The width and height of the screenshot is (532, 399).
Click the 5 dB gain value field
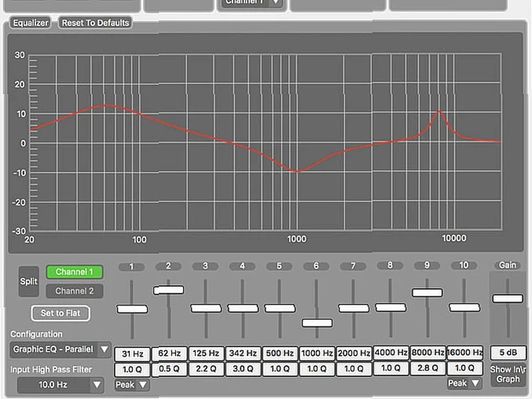coord(507,353)
